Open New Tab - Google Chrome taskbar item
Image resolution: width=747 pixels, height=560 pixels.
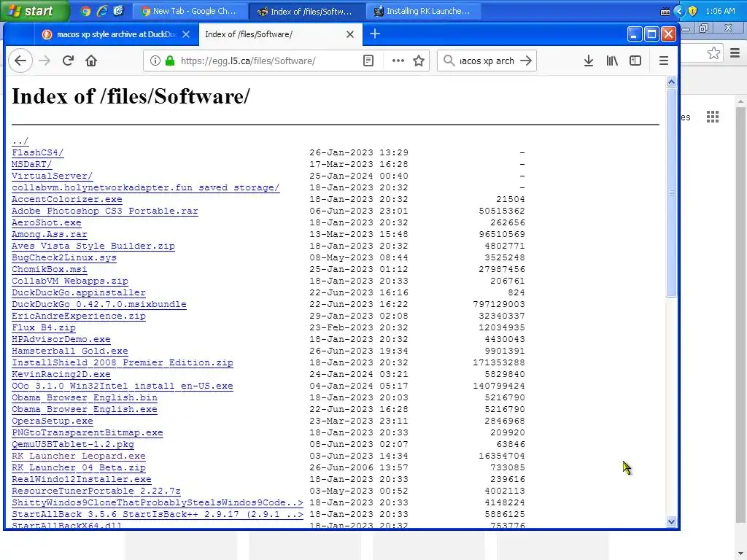(189, 11)
